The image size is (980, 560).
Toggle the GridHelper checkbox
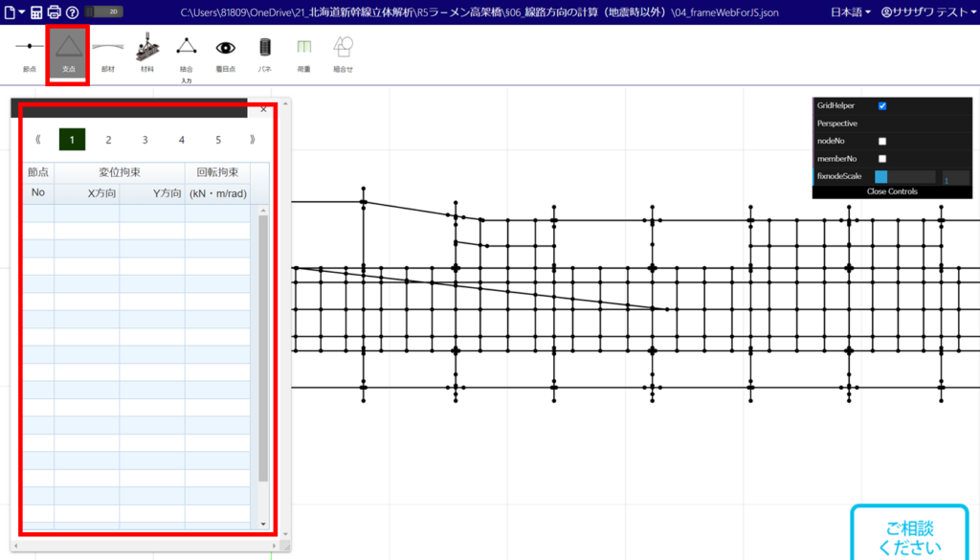(x=881, y=105)
